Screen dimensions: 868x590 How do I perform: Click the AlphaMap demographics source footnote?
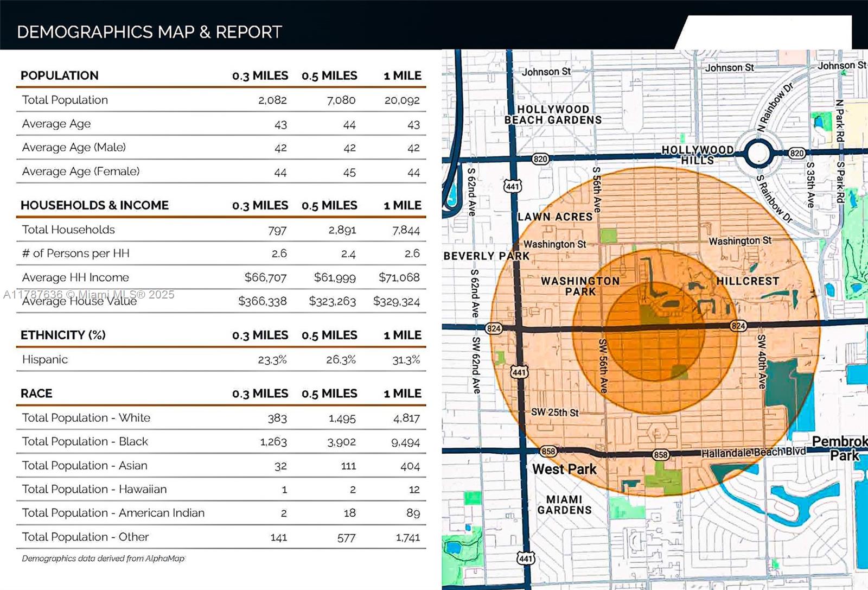click(103, 559)
